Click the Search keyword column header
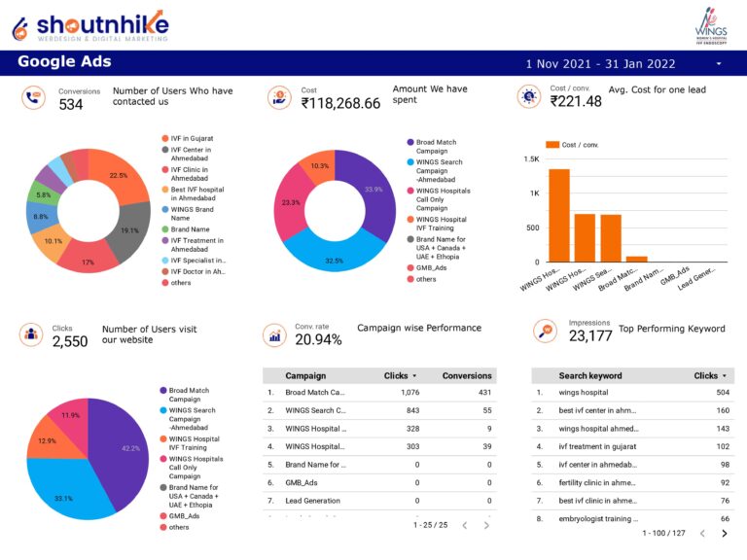The image size is (747, 560). [x=589, y=375]
